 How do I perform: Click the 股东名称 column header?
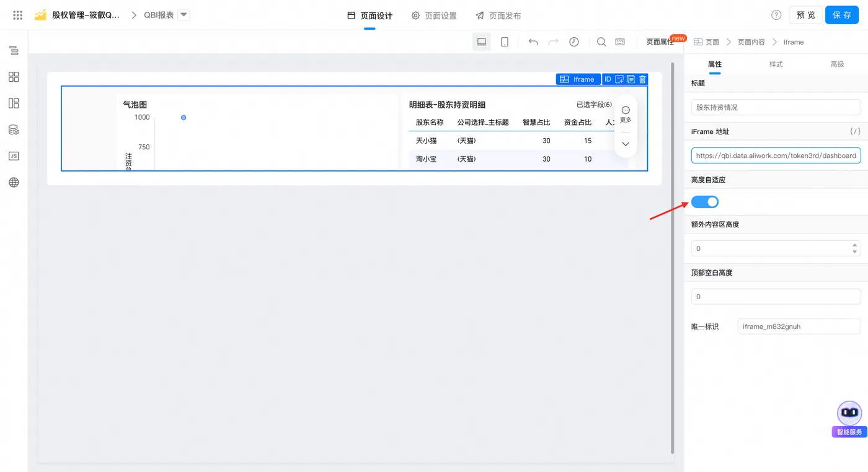430,123
